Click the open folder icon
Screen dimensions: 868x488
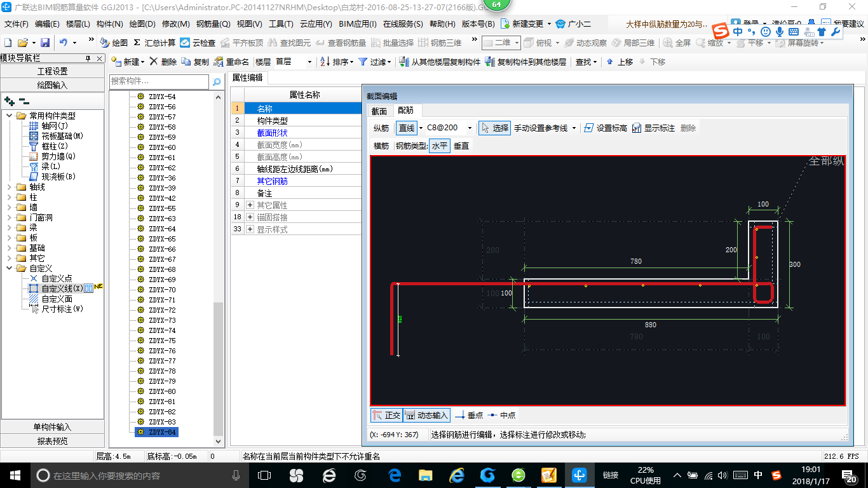[x=22, y=43]
